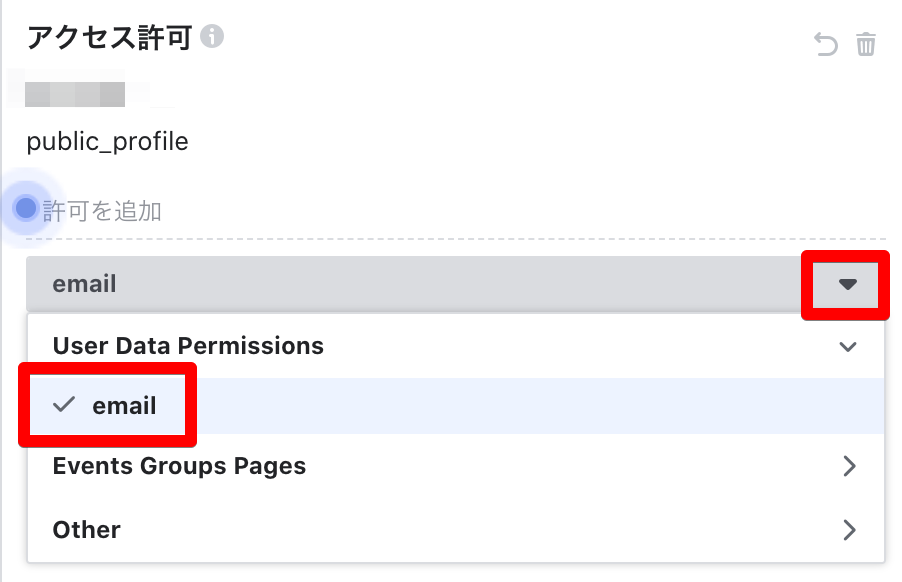The width and height of the screenshot is (902, 582).
Task: Open the email combo box caret
Action: [x=847, y=284]
